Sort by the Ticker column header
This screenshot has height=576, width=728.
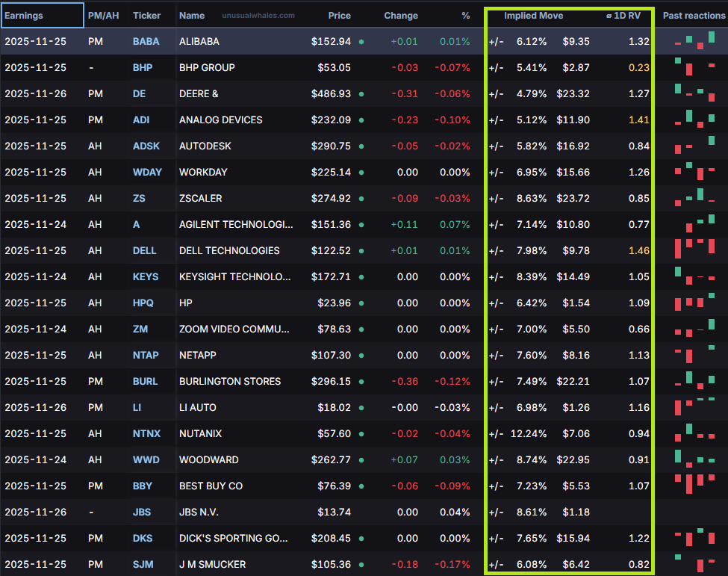pyautogui.click(x=146, y=16)
